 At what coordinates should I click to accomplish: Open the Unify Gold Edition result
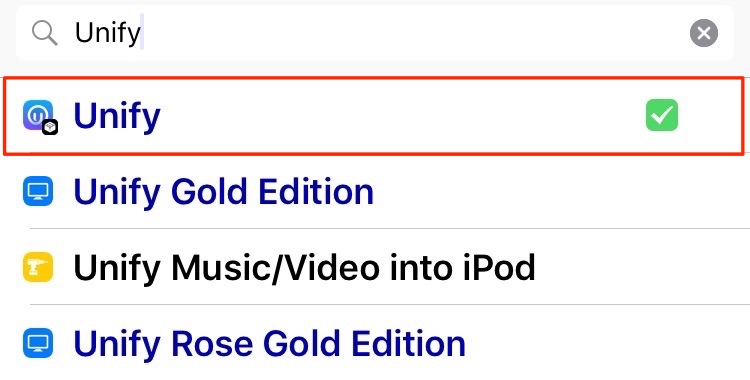[x=223, y=192]
